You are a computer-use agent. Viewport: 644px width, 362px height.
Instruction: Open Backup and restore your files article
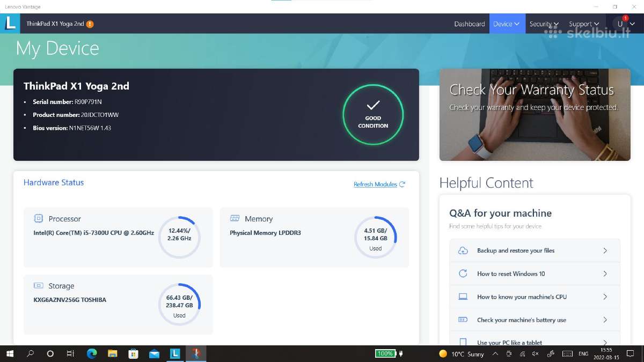(535, 250)
